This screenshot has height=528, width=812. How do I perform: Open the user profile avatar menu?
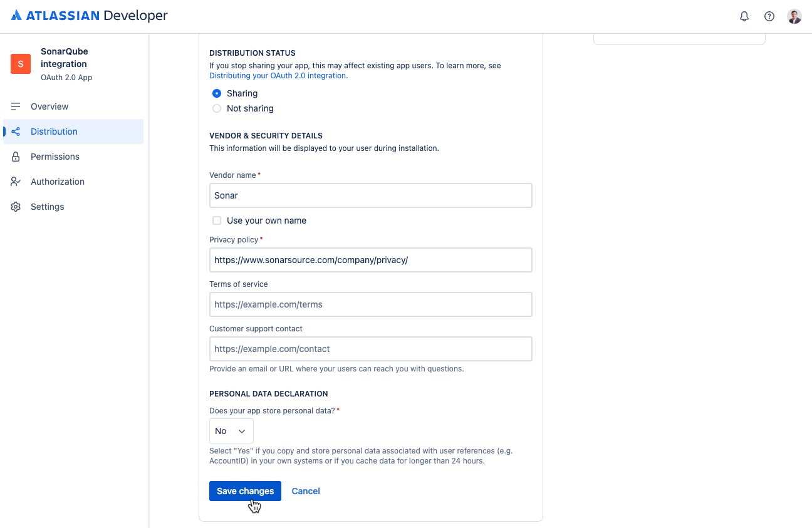pos(794,16)
